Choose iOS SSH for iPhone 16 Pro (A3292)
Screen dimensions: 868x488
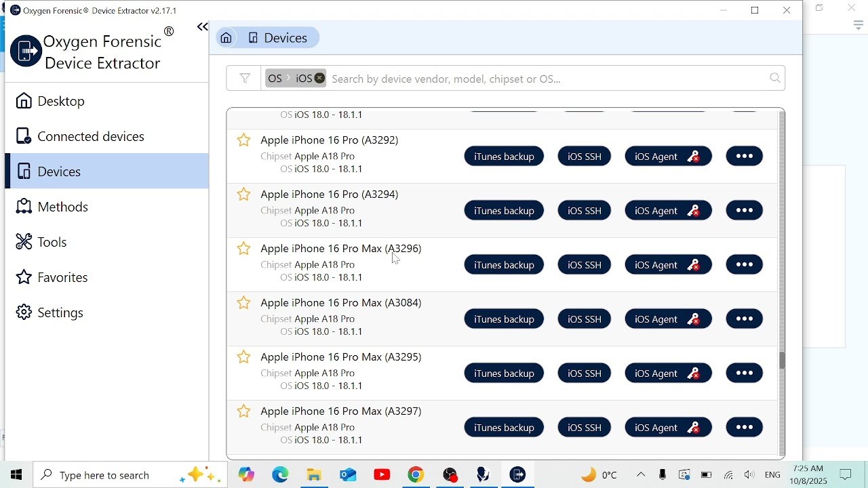(x=585, y=157)
